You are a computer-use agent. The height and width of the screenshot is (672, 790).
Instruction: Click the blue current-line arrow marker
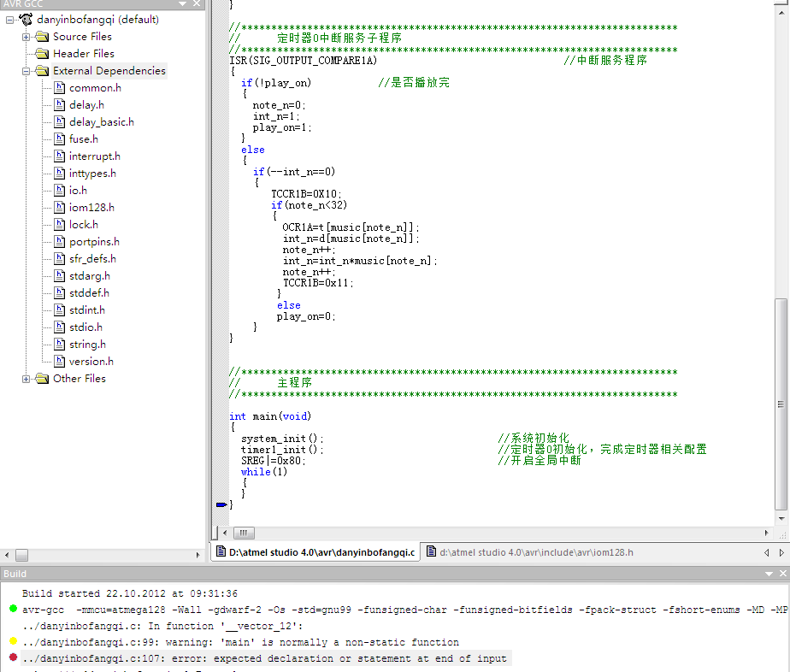point(221,504)
